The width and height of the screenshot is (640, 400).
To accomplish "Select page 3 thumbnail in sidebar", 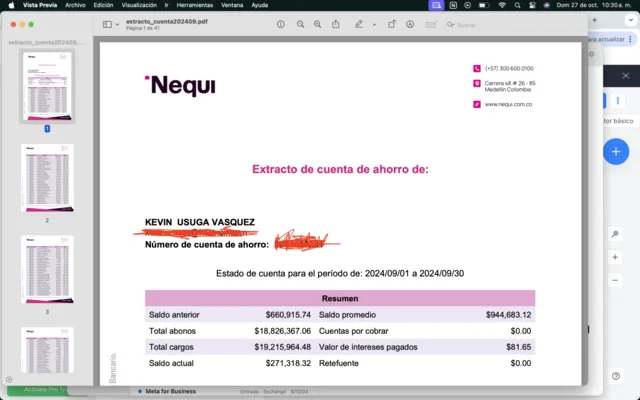I will (46, 269).
